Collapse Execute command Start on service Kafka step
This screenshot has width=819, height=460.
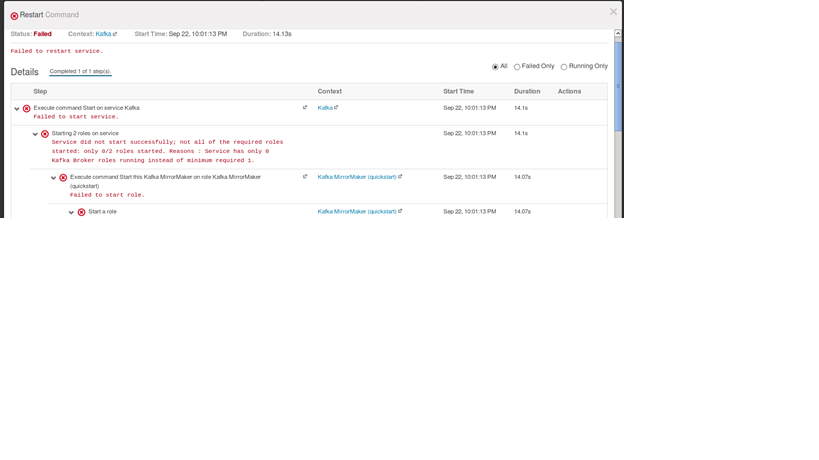(17, 109)
